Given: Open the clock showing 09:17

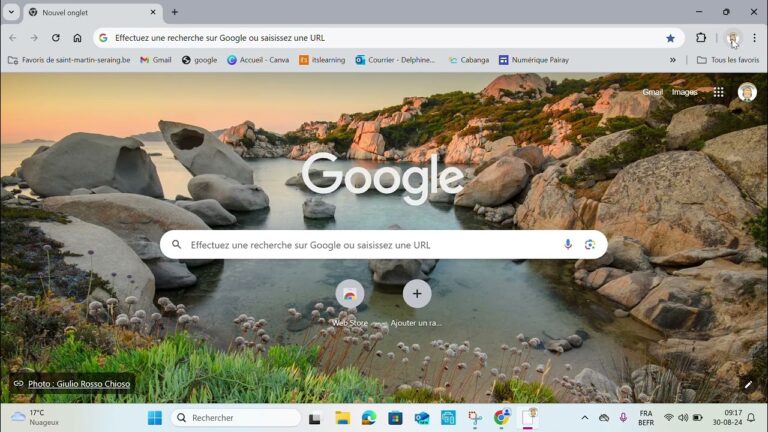Looking at the screenshot, I should click(727, 418).
